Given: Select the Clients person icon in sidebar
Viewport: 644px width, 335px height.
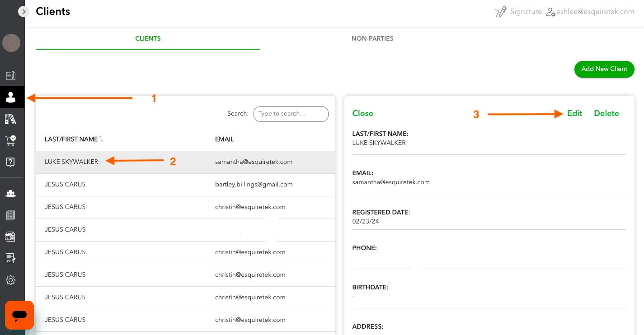Looking at the screenshot, I should tap(11, 97).
